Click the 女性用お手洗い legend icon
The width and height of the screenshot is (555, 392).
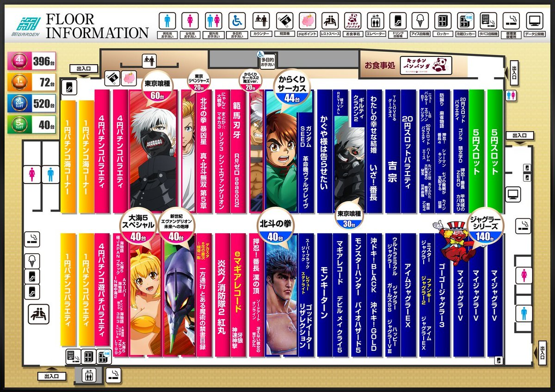click(190, 20)
